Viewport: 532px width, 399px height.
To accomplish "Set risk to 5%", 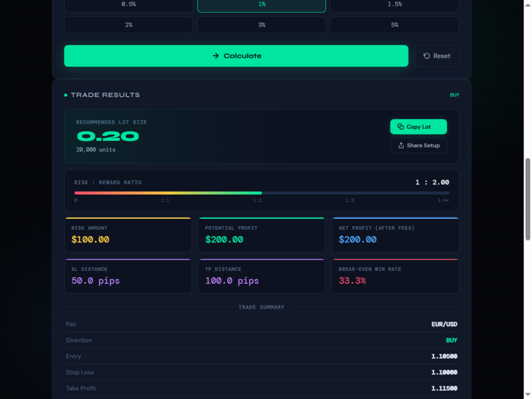I will [394, 25].
